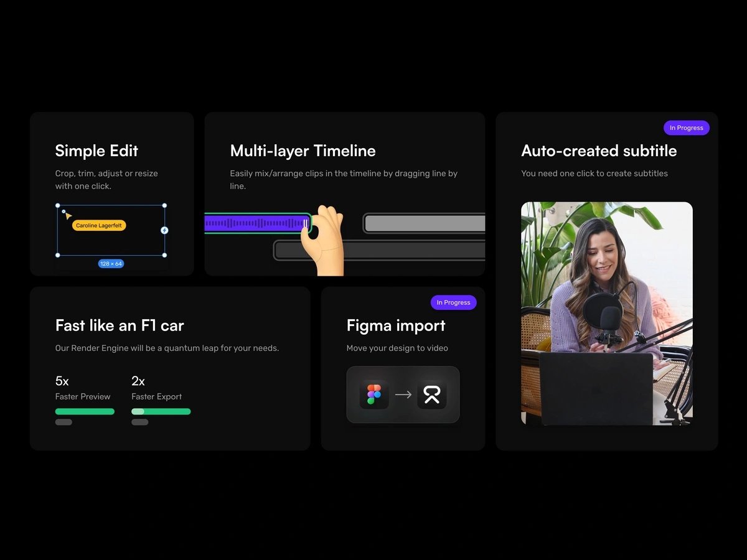The width and height of the screenshot is (747, 560).
Task: Click the arrow between Figma and app logos
Action: pos(403,394)
